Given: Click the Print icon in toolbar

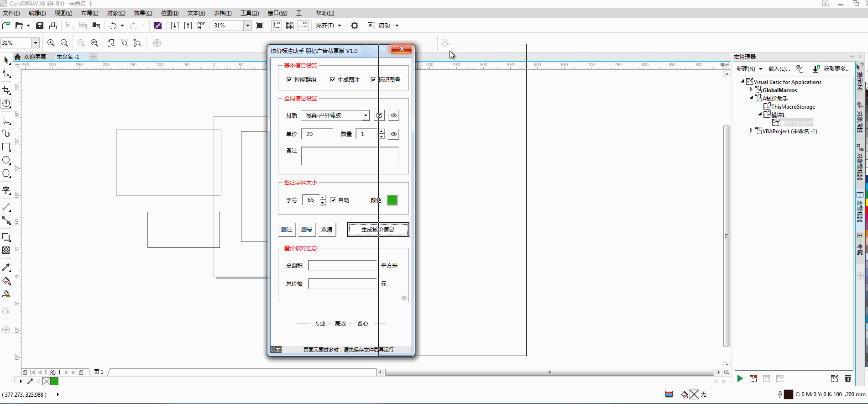Looking at the screenshot, I should tap(53, 26).
